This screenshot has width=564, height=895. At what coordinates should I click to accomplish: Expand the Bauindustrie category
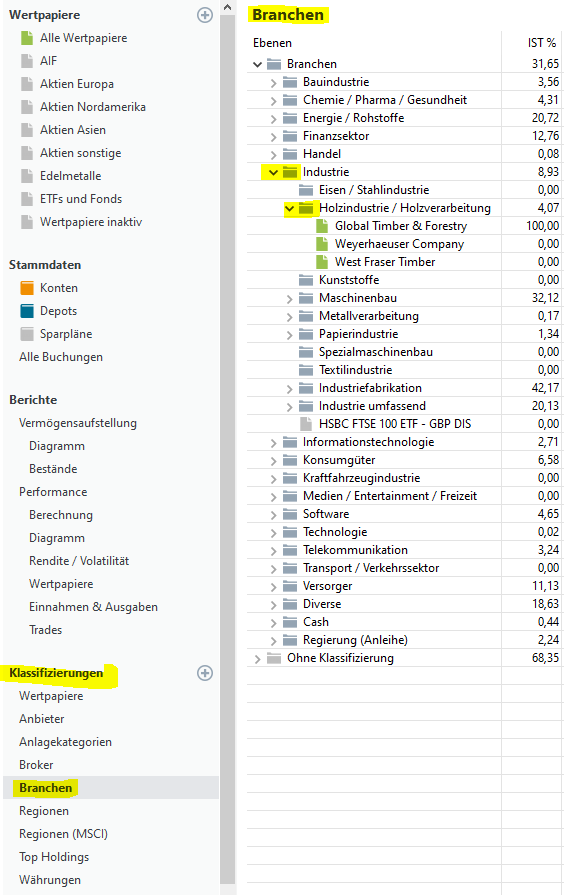pos(273,83)
